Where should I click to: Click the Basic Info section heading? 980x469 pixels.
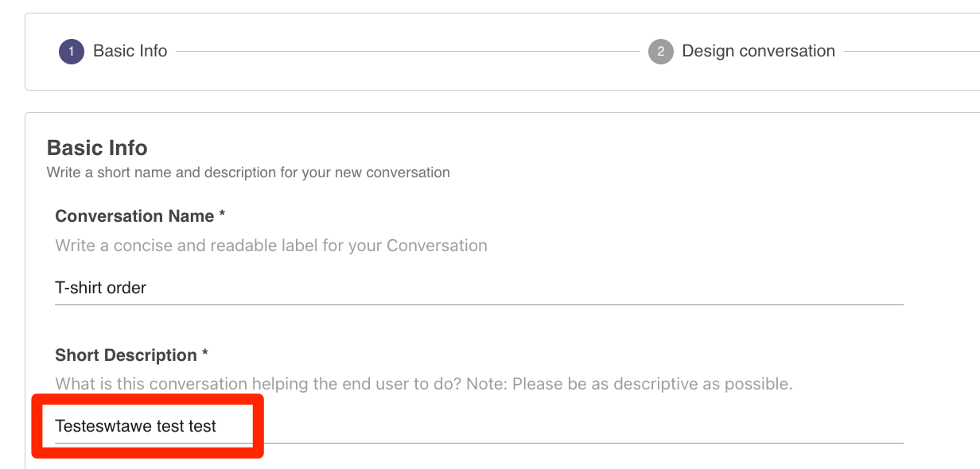tap(97, 148)
